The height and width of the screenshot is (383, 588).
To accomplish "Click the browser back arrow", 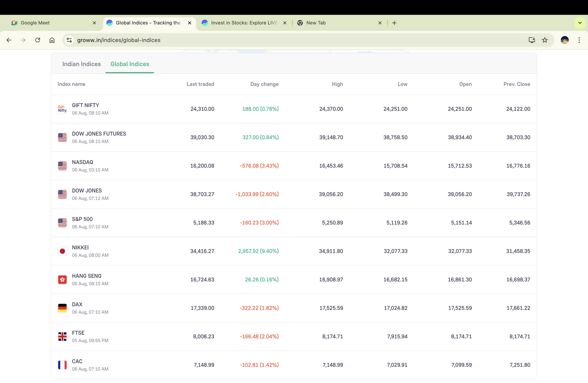I will coord(9,40).
